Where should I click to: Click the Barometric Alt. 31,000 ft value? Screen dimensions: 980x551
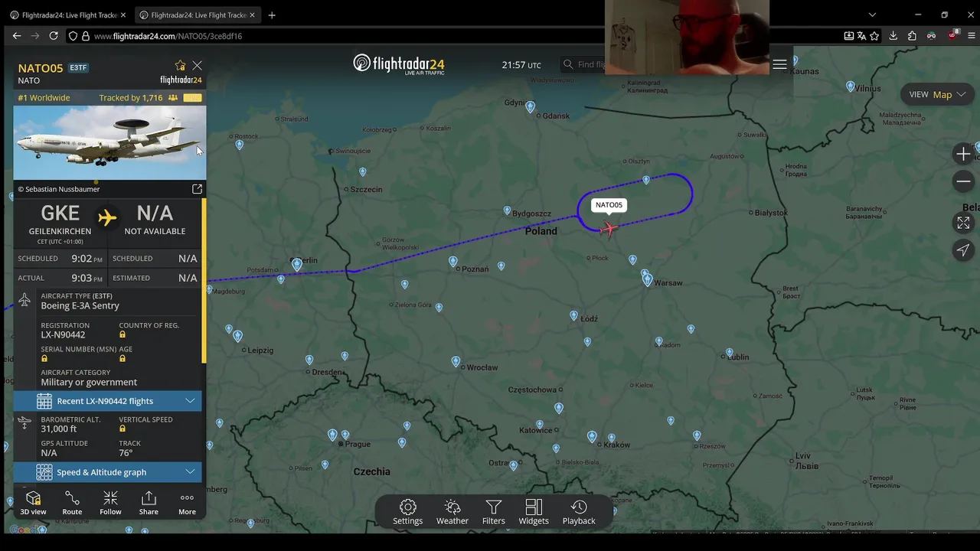click(x=59, y=429)
